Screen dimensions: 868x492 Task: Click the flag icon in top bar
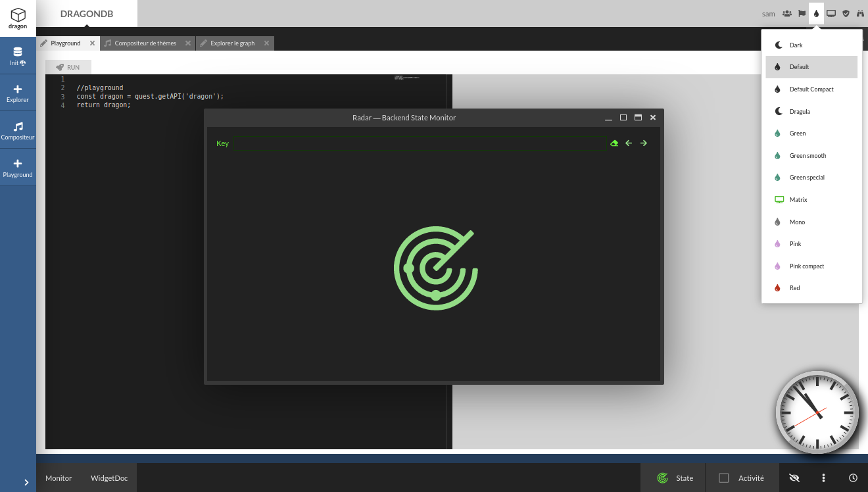[802, 13]
